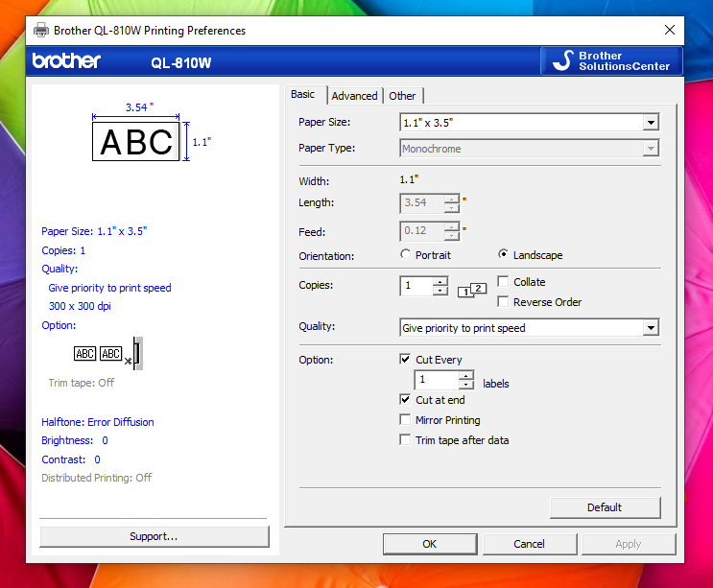This screenshot has height=588, width=713.
Task: Click 'Brightness: 0' summary text
Action: [75, 440]
